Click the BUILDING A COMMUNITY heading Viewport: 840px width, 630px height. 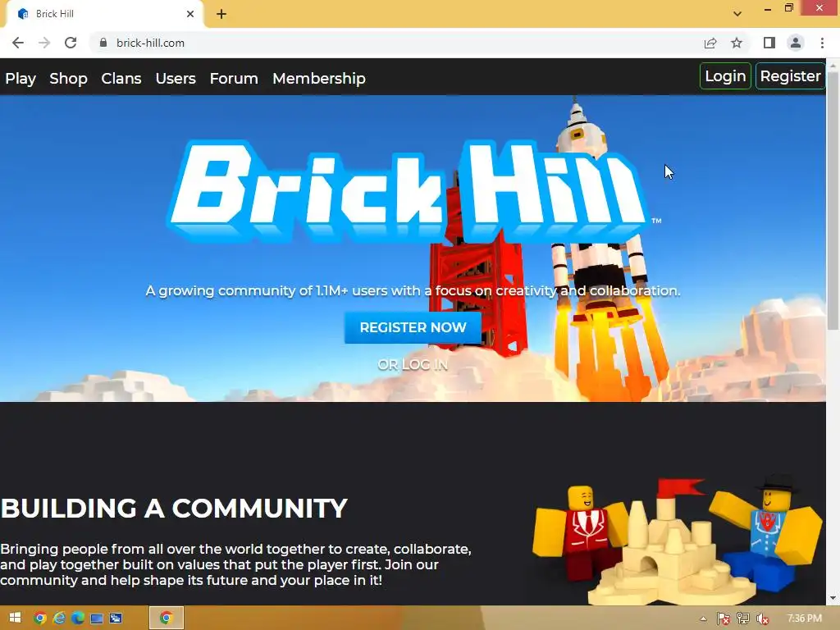point(174,509)
